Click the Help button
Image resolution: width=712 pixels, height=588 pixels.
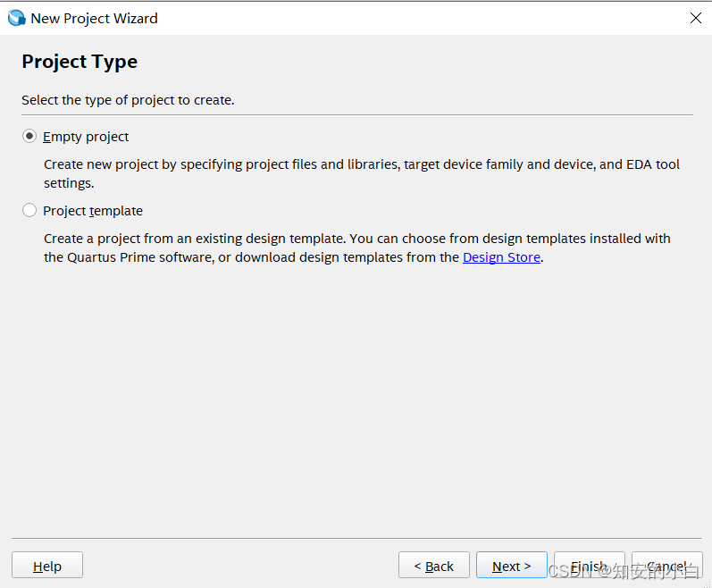(x=47, y=566)
